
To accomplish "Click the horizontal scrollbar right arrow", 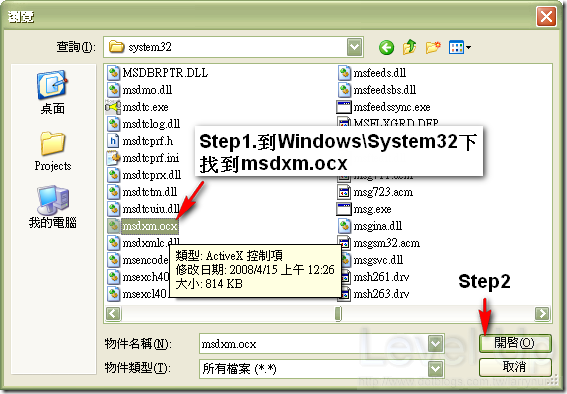I will [542, 313].
